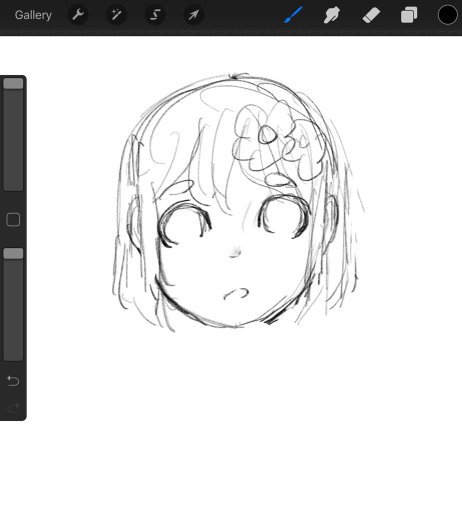
Task: Open the Actions wrench menu
Action: click(78, 15)
